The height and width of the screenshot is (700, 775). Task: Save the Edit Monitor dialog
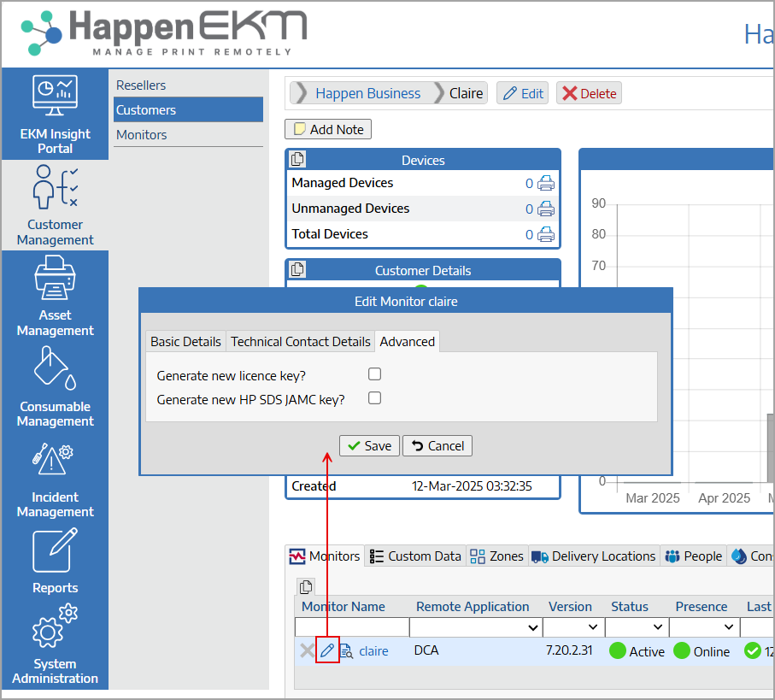pyautogui.click(x=369, y=446)
